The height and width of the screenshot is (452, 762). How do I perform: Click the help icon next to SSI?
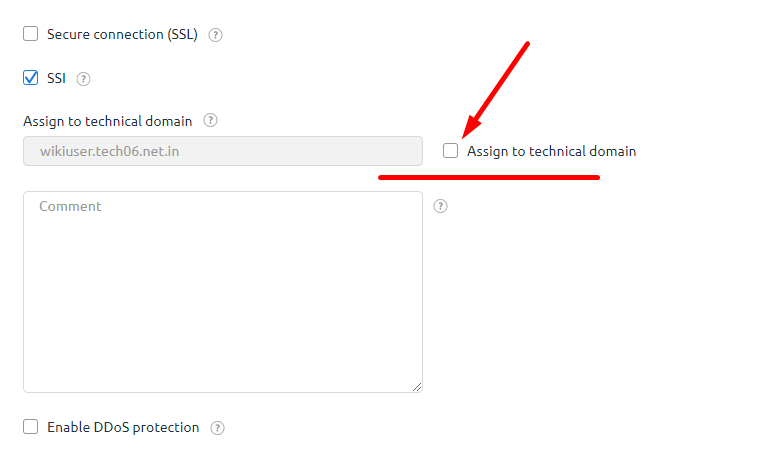click(x=84, y=79)
